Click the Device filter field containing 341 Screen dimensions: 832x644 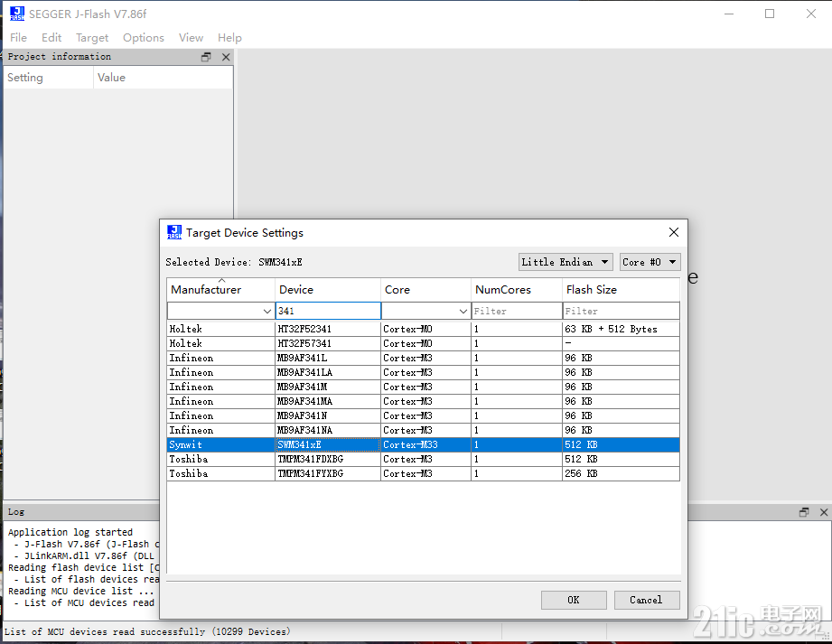pos(328,312)
